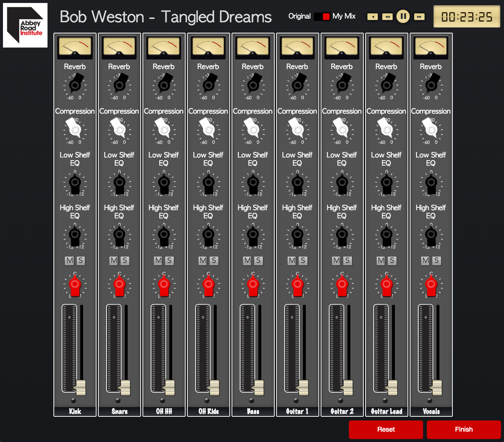504x442 pixels.
Task: Solo the Vocals channel with its S button
Action: (x=437, y=261)
